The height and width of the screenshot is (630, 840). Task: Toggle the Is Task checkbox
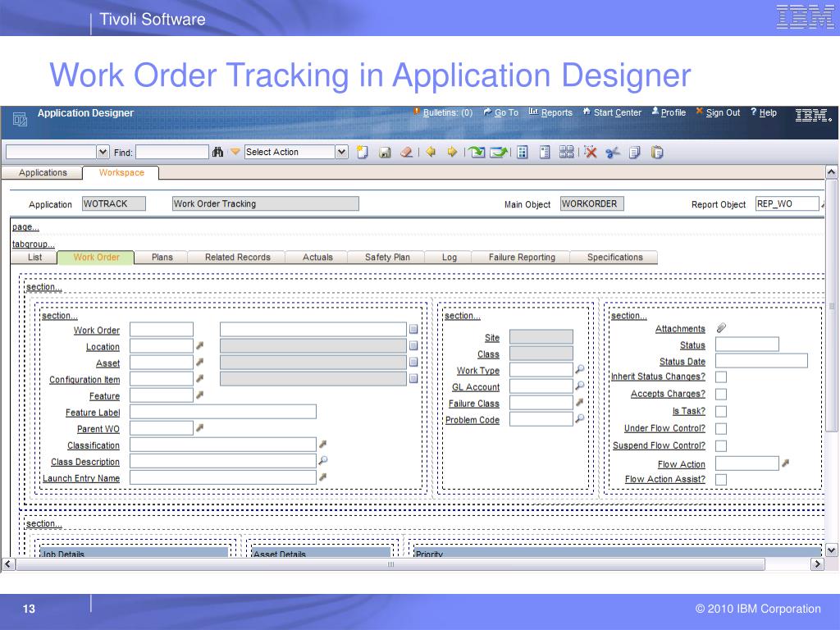(721, 412)
